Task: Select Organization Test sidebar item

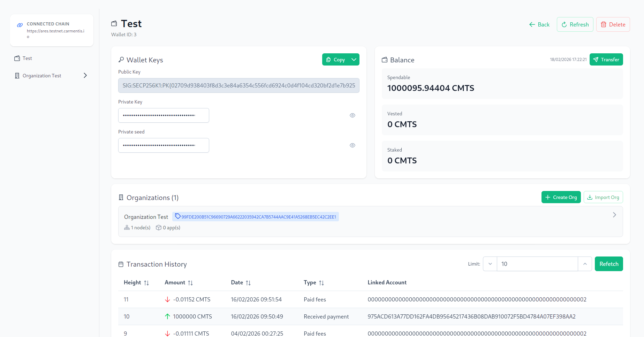Action: click(42, 76)
